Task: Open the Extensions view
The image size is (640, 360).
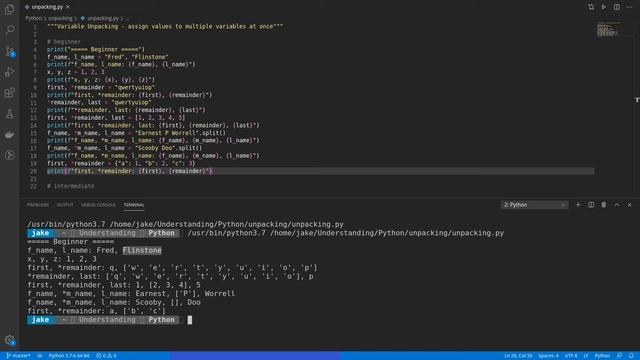Action: pyautogui.click(x=9, y=93)
